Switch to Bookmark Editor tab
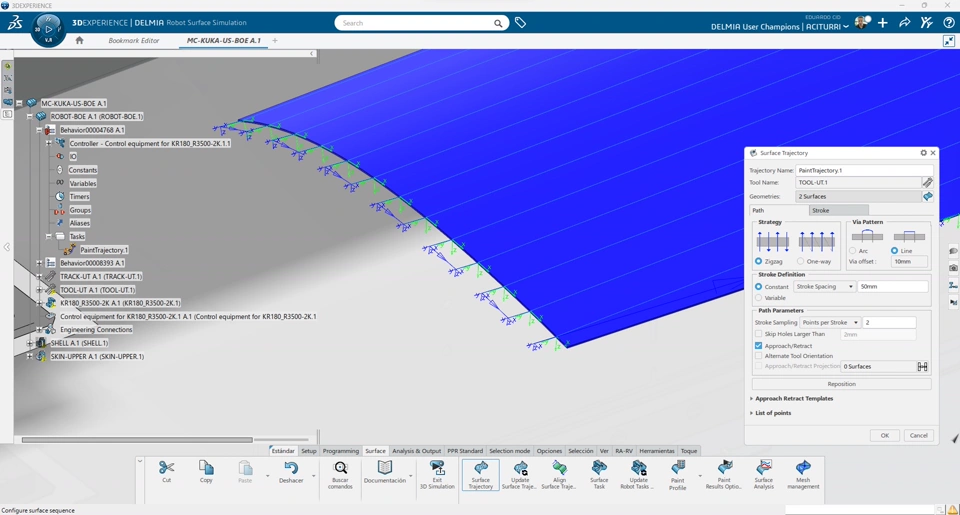 133,40
